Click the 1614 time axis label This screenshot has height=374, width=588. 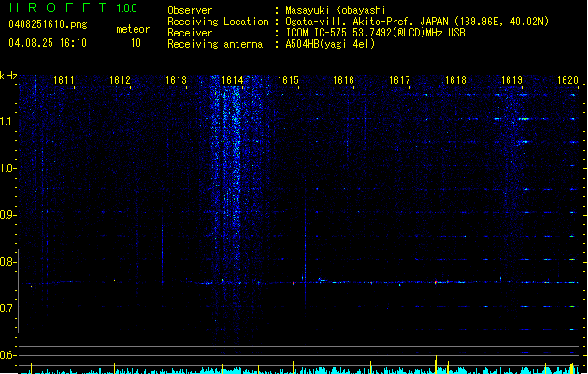pos(232,80)
